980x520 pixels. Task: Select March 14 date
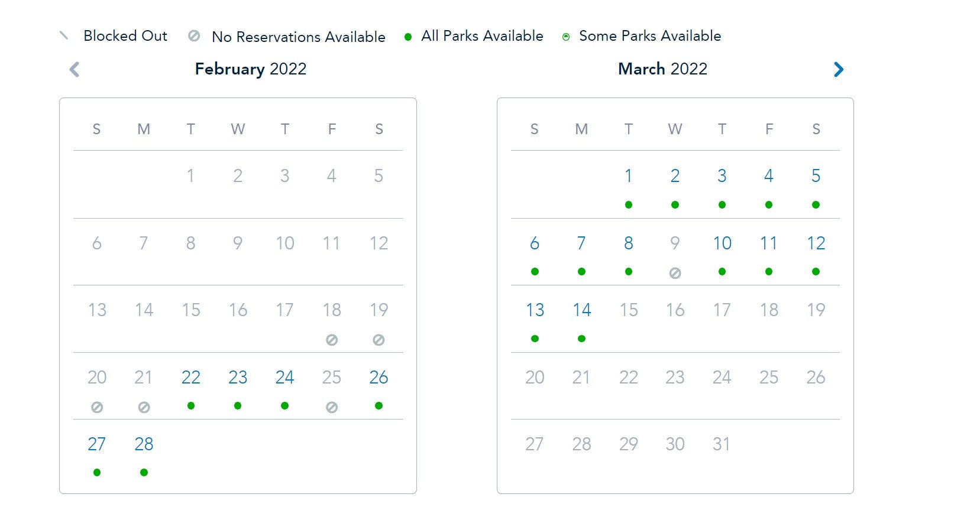pyautogui.click(x=582, y=310)
